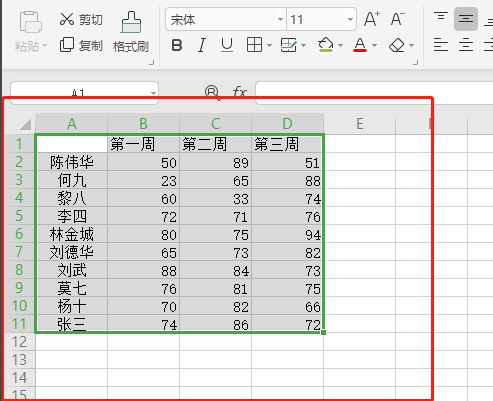Click the red font color A swatch

point(360,45)
